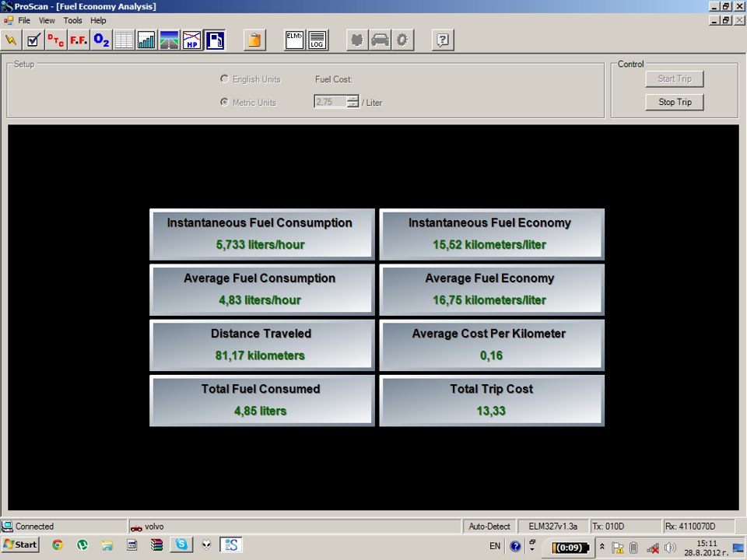This screenshot has height=560, width=747.
Task: Click the question mark help icon
Action: [x=442, y=40]
